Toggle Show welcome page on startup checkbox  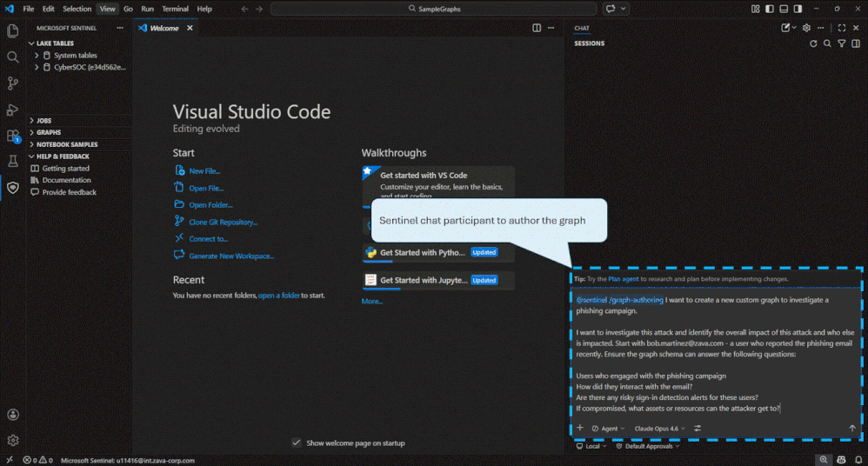(x=297, y=443)
